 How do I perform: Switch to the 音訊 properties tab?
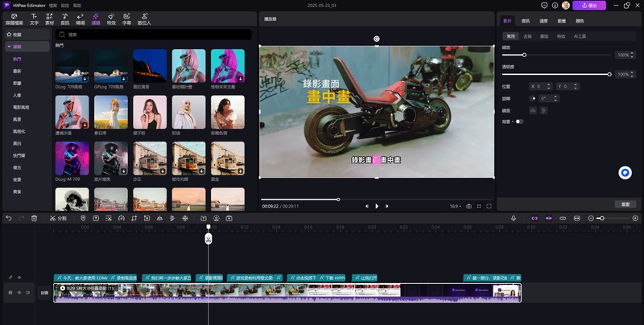(526, 21)
